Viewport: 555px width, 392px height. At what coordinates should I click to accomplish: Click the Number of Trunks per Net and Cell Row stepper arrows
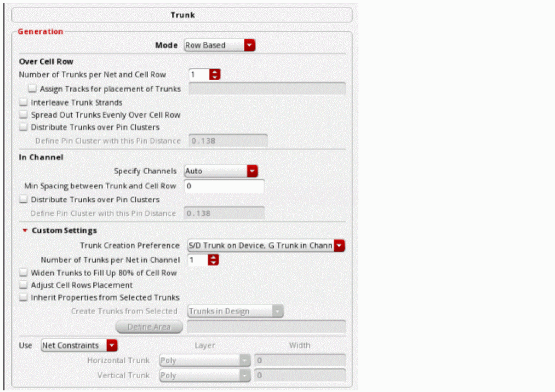pos(215,74)
